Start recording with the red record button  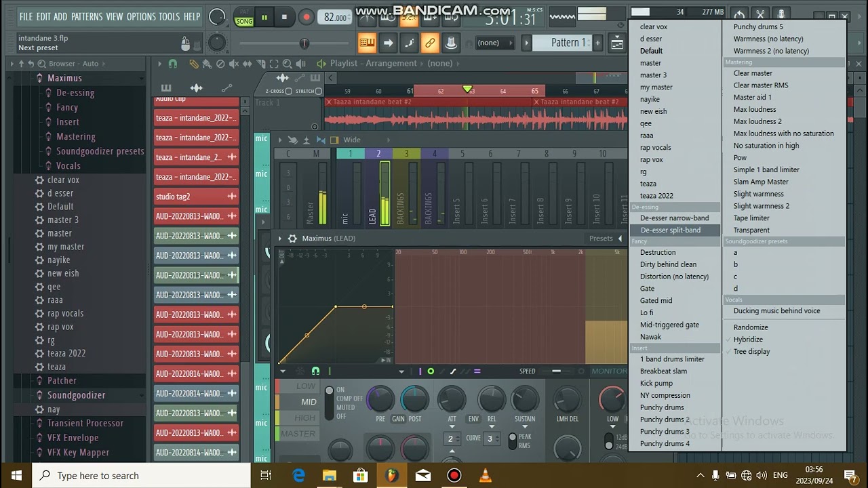pyautogui.click(x=307, y=18)
